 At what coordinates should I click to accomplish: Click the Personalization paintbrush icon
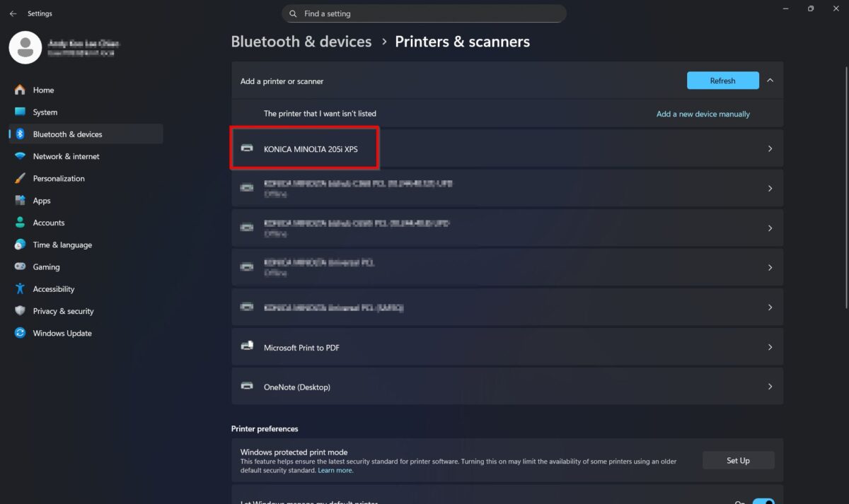20,178
